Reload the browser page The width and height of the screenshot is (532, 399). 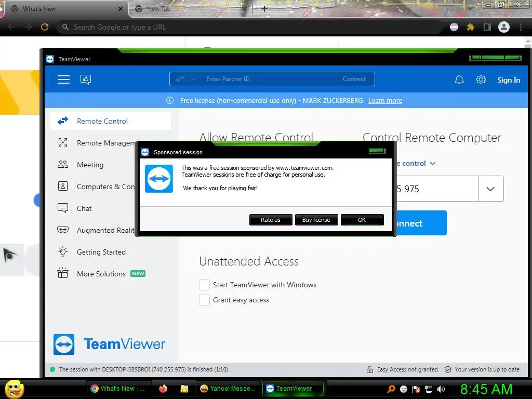(45, 27)
